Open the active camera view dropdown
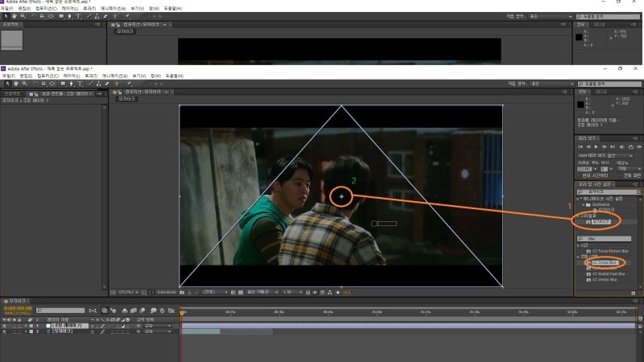The height and width of the screenshot is (362, 644). point(262,292)
